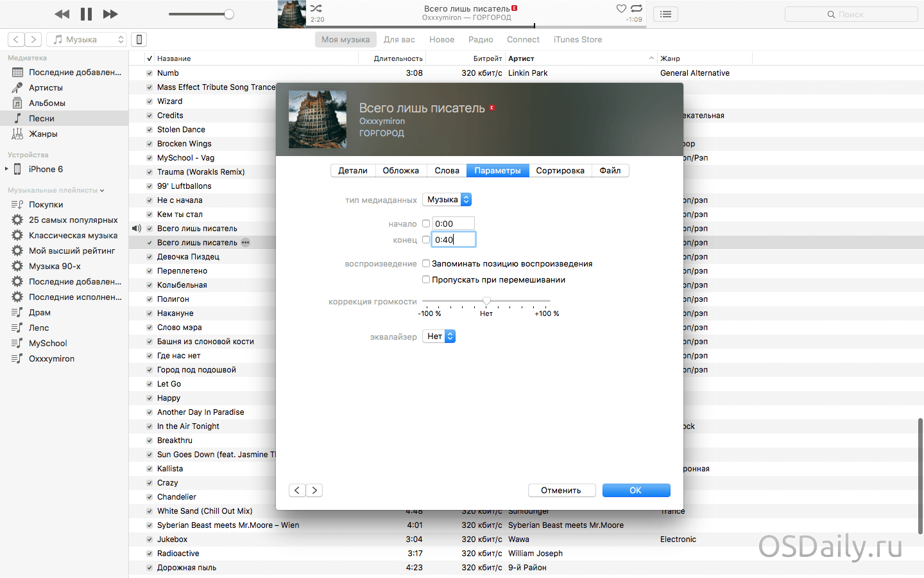This screenshot has width=924, height=578.
Task: Skip to next track with fast-forward icon
Action: pos(110,14)
